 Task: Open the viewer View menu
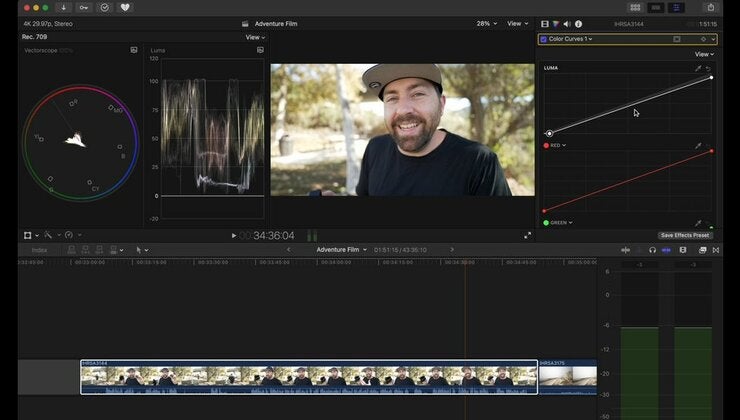coord(517,24)
